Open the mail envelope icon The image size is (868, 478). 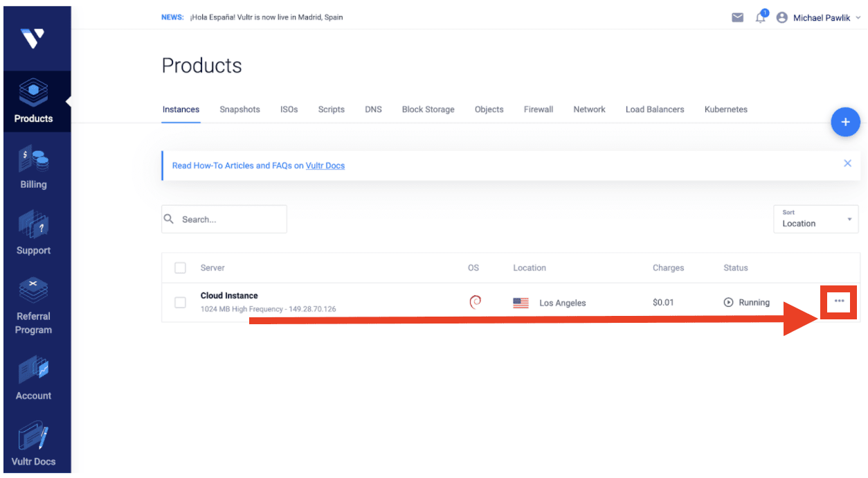738,17
